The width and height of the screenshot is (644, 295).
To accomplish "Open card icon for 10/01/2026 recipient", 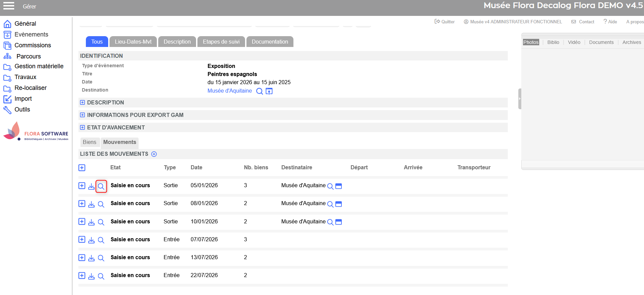I will click(x=338, y=222).
